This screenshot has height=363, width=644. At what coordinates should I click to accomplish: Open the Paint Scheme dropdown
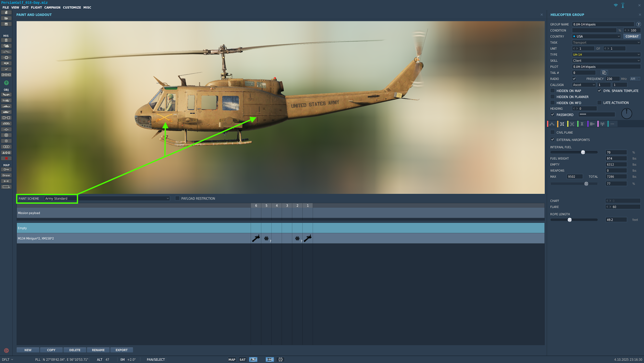pos(107,199)
